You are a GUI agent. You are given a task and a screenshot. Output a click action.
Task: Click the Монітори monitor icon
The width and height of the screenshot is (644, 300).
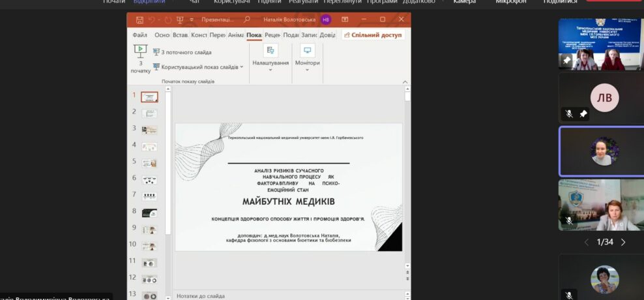coord(307,50)
